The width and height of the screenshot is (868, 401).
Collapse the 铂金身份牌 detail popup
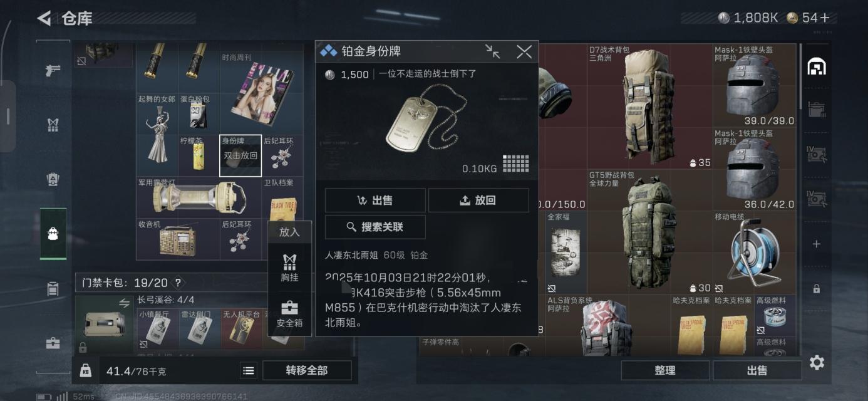point(493,51)
